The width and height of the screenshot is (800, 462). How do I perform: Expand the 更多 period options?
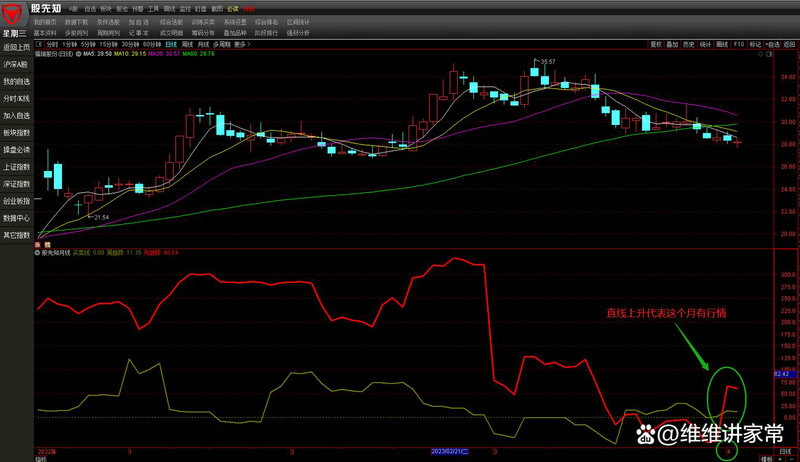[240, 45]
